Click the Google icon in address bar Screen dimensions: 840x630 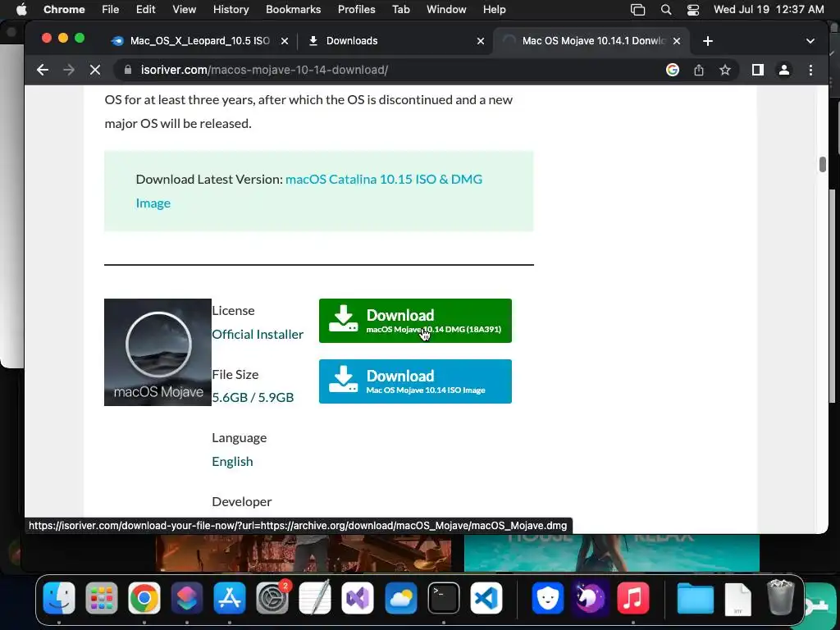[x=673, y=70]
